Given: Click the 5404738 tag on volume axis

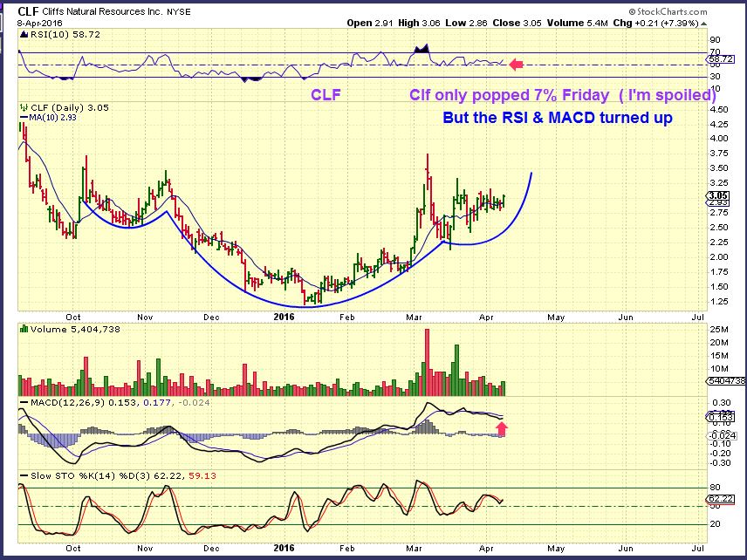Looking at the screenshot, I should click(727, 381).
